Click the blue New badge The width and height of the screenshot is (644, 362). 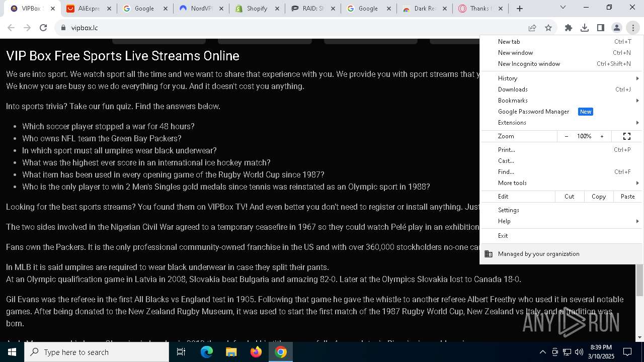click(586, 112)
